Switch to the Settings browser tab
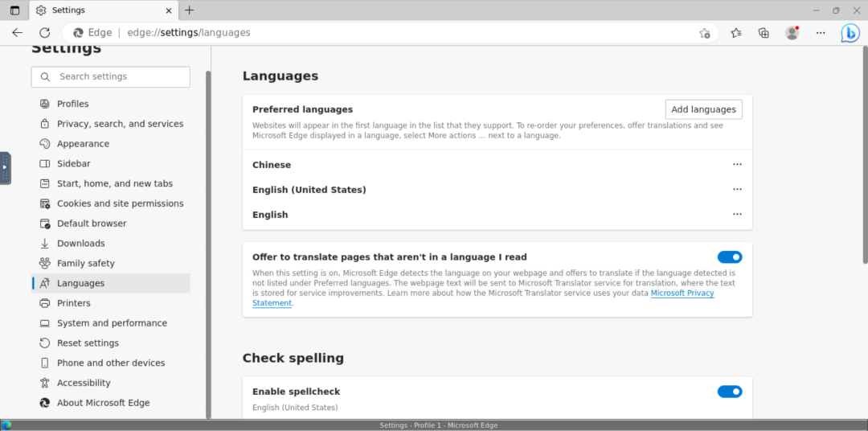The width and height of the screenshot is (868, 431). pyautogui.click(x=103, y=10)
